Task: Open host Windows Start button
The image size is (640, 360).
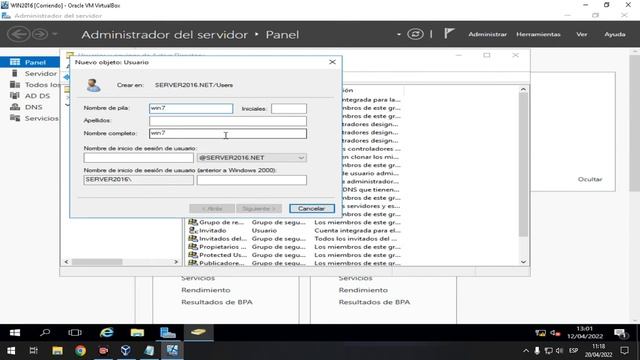Action: click(11, 351)
